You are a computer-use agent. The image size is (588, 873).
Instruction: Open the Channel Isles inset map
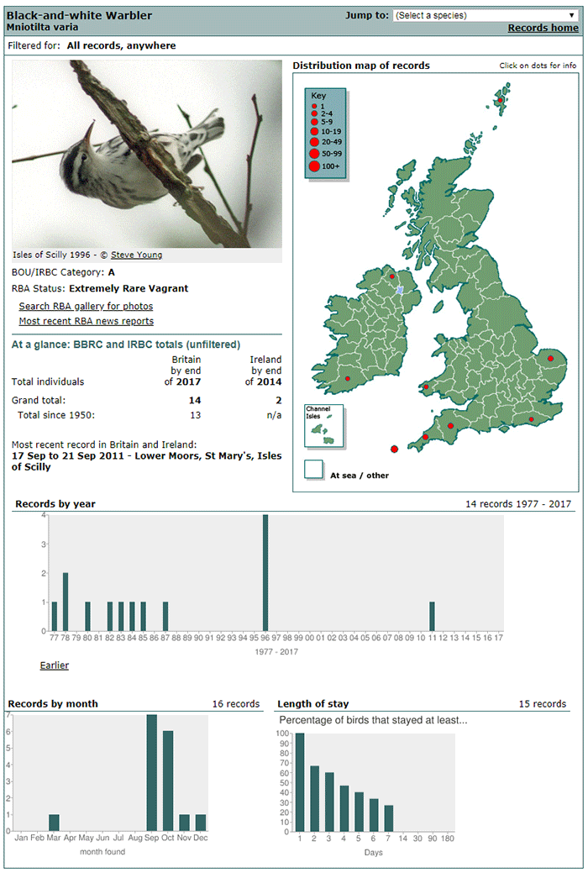coord(323,426)
